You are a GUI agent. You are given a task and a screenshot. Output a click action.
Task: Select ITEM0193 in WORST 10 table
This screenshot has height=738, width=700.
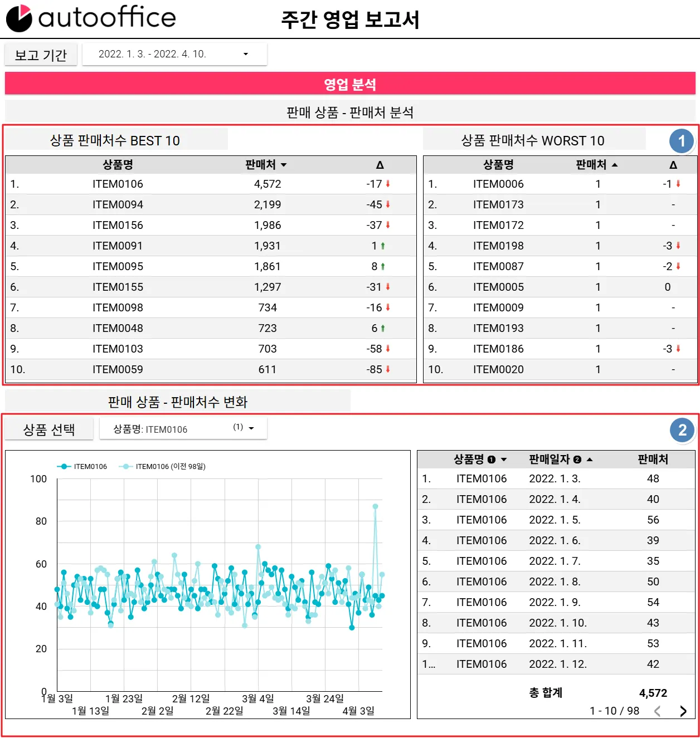498,328
